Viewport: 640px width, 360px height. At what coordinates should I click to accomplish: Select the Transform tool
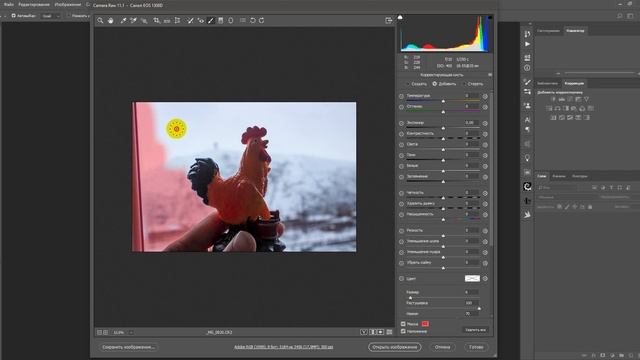tap(178, 20)
